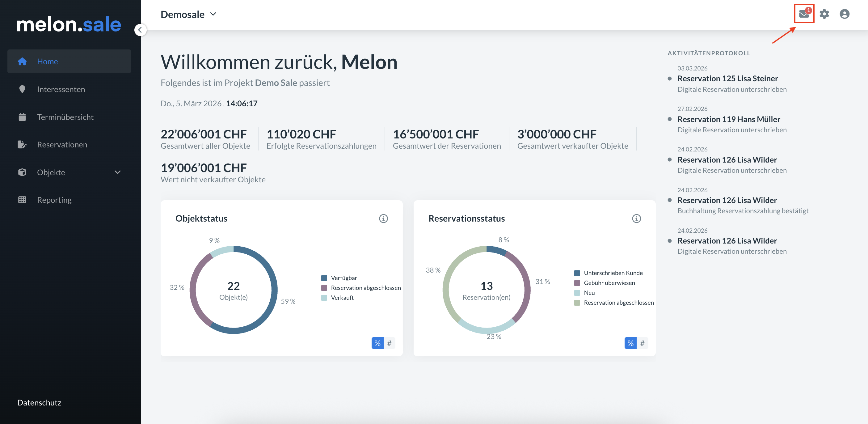Switch Objektstatus chart to number view

click(x=389, y=343)
